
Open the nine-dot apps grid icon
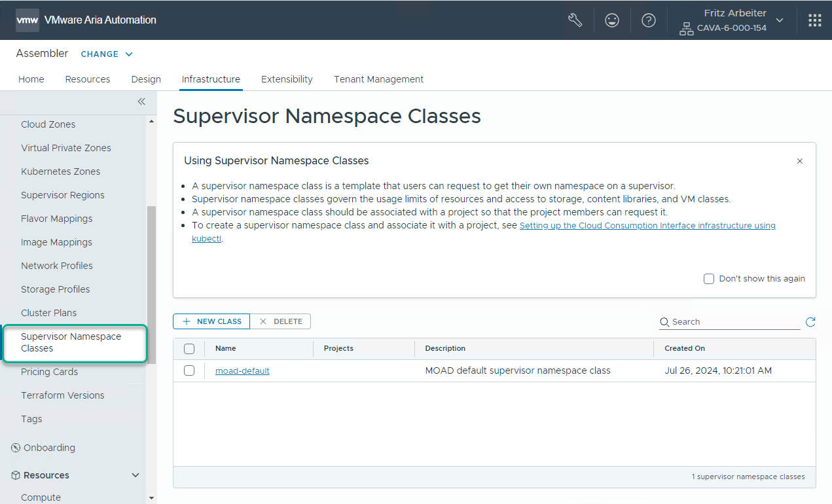(x=815, y=20)
